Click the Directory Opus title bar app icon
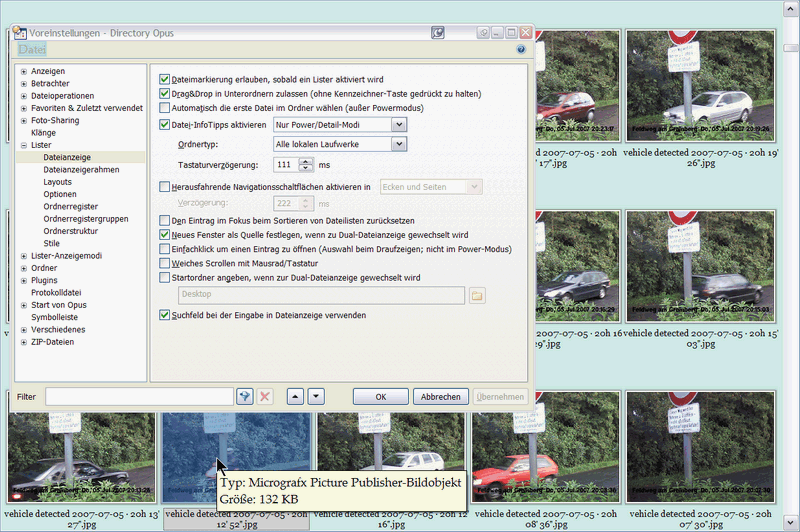The image size is (800, 532). (x=20, y=33)
